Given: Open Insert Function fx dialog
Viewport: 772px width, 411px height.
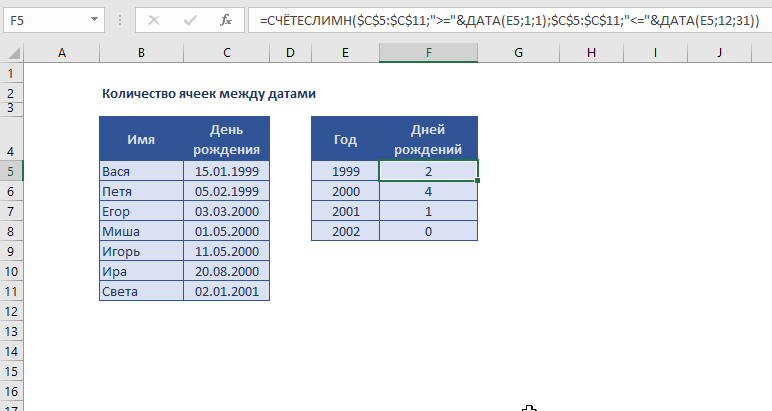Looking at the screenshot, I should click(x=226, y=20).
